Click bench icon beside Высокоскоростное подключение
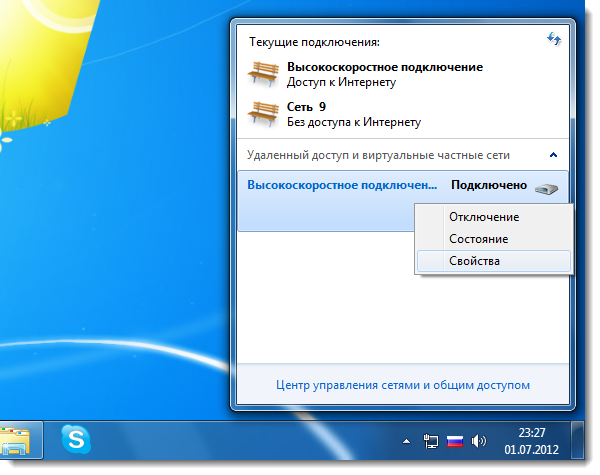This screenshot has width=600, height=475. point(263,74)
